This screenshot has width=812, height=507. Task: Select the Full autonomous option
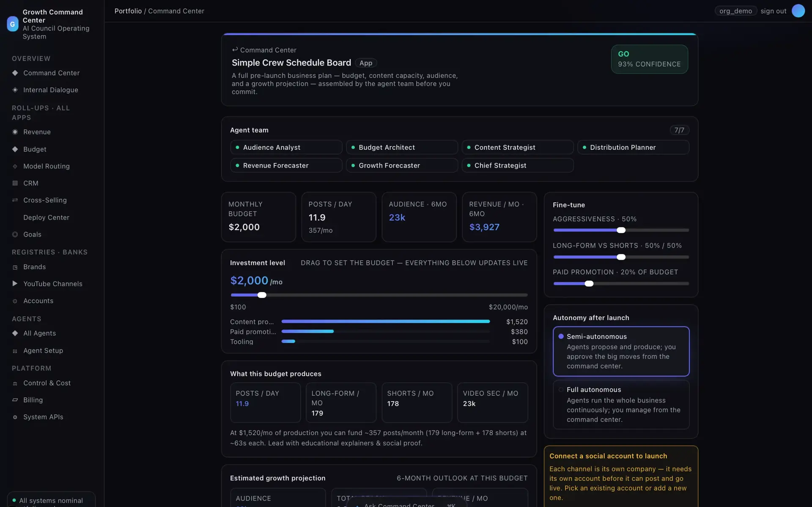coord(621,405)
